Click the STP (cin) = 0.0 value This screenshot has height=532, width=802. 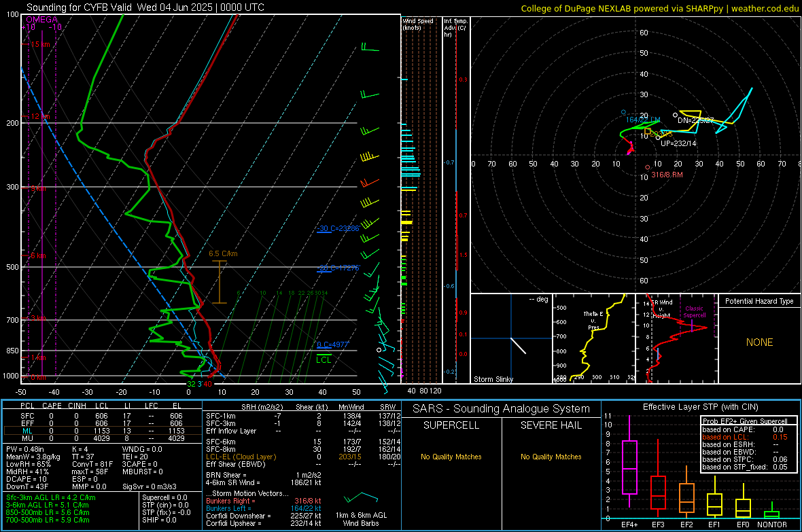(x=165, y=505)
